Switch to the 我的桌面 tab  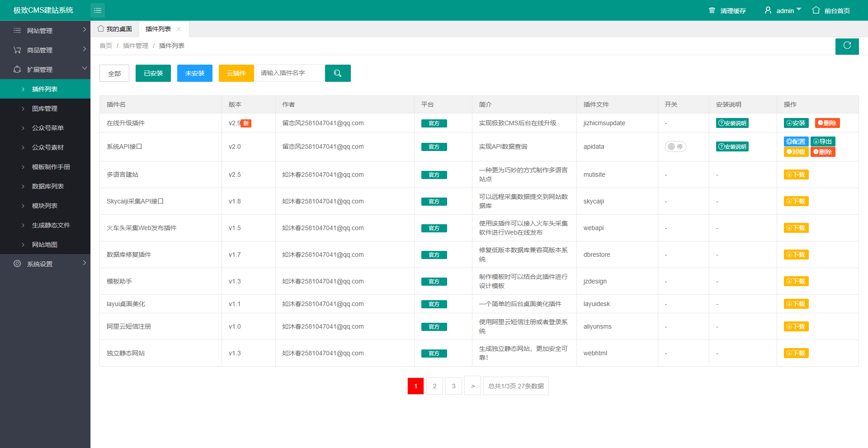point(115,29)
